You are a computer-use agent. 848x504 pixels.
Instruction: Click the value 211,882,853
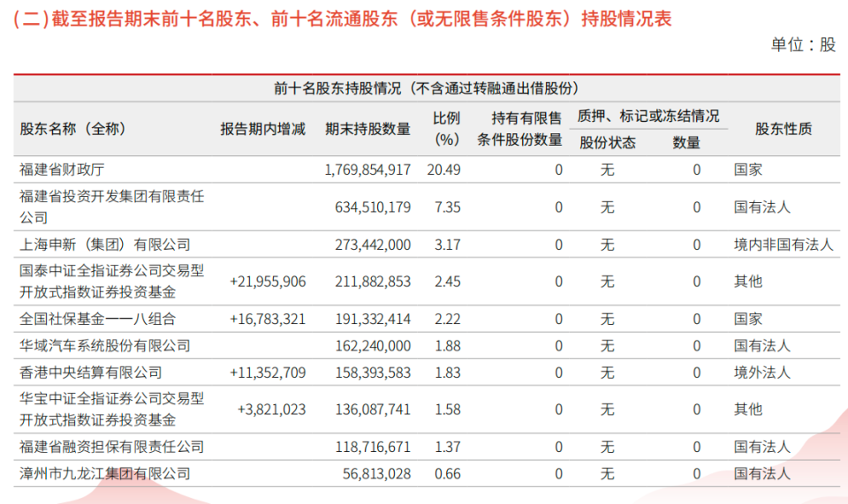tap(373, 282)
